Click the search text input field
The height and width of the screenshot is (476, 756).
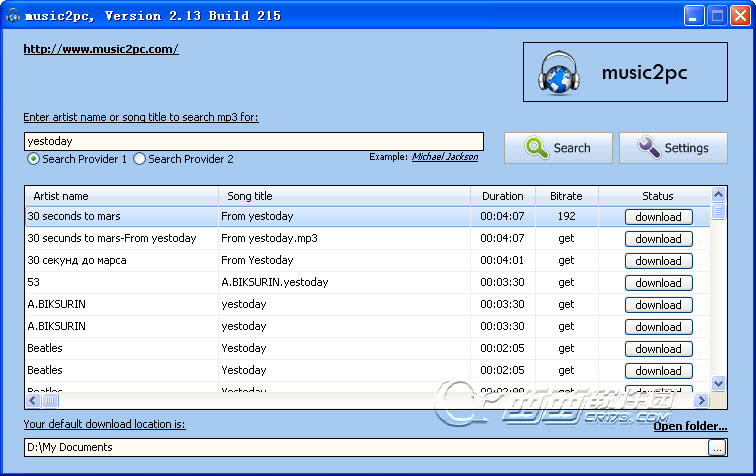[253, 141]
